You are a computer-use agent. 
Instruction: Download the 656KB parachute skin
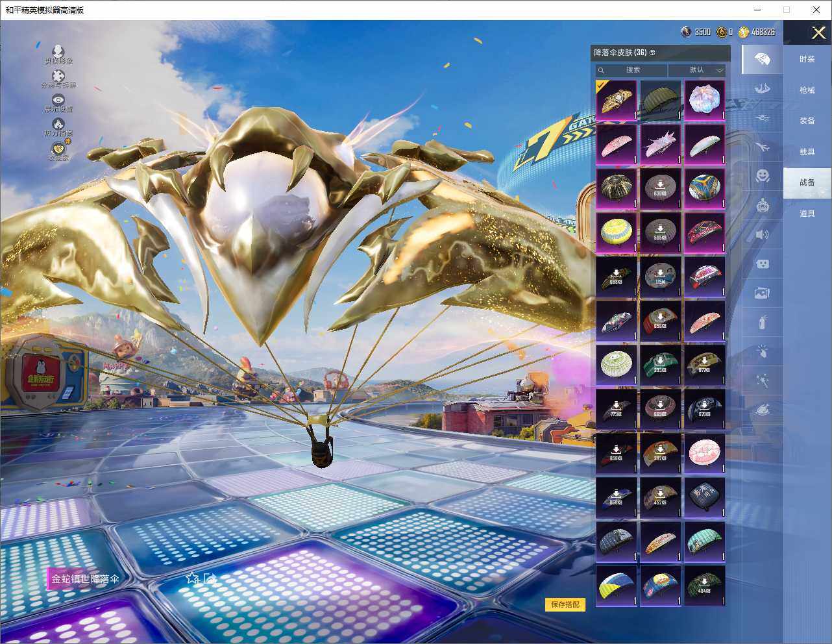pyautogui.click(x=660, y=321)
